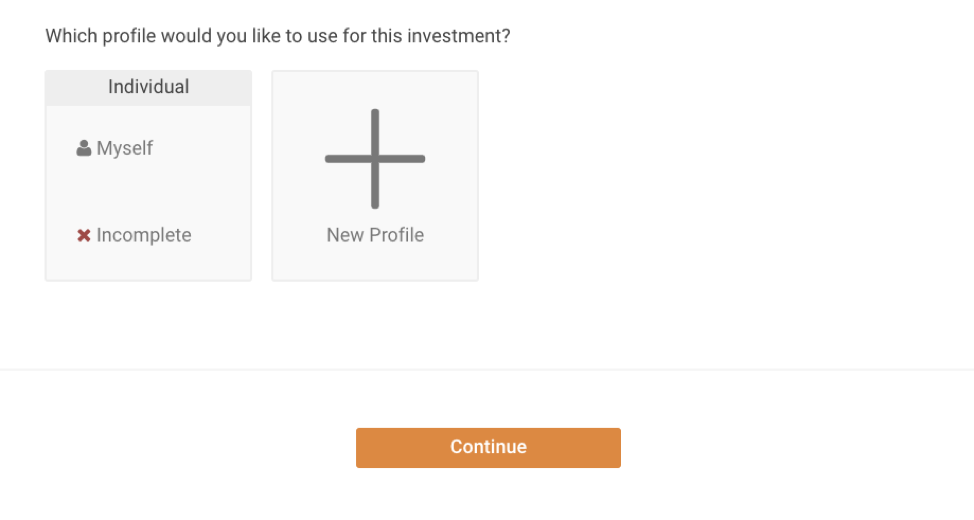Viewport: 974px width, 520px height.
Task: Click the Incomplete status text
Action: coord(144,235)
